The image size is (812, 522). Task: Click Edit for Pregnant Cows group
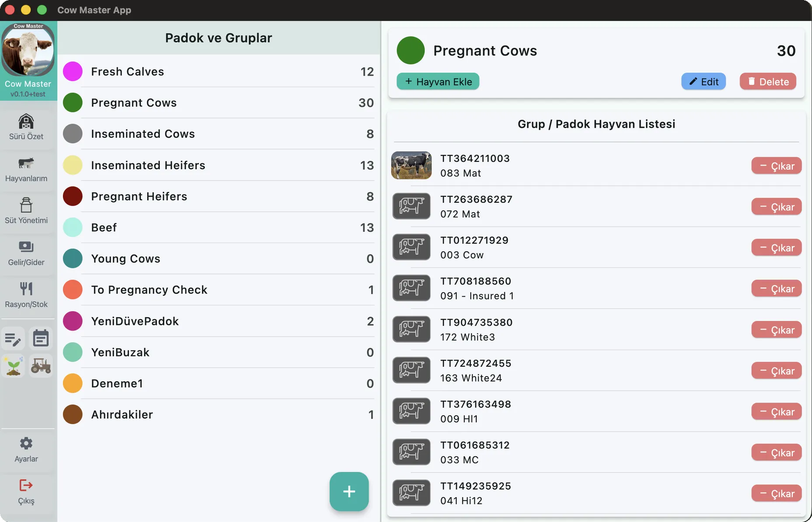tap(703, 81)
